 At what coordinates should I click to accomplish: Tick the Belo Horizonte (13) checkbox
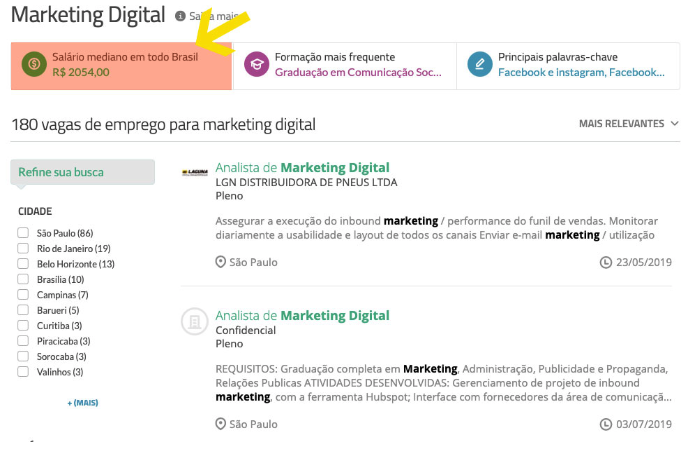[23, 264]
